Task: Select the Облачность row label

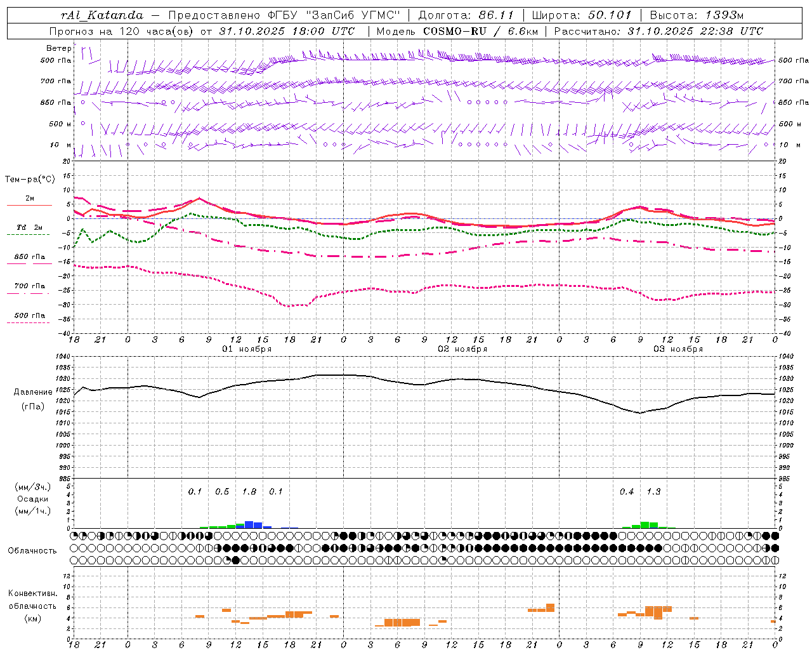Action: point(32,550)
